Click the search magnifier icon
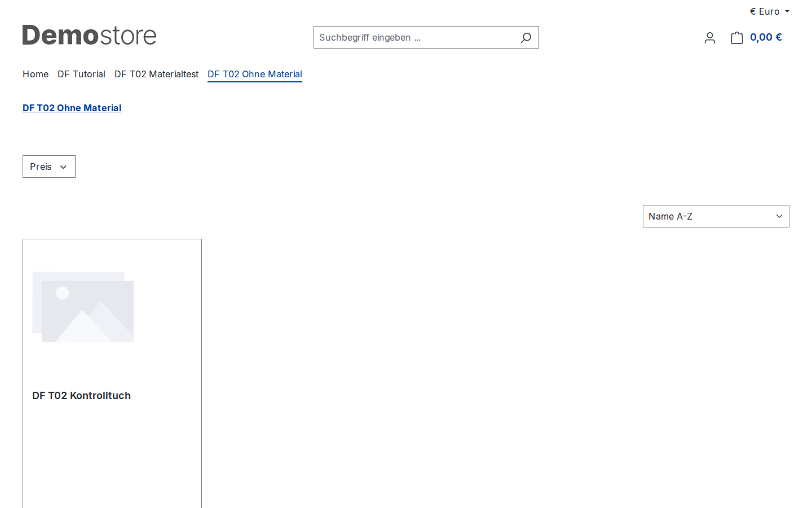 pos(526,37)
